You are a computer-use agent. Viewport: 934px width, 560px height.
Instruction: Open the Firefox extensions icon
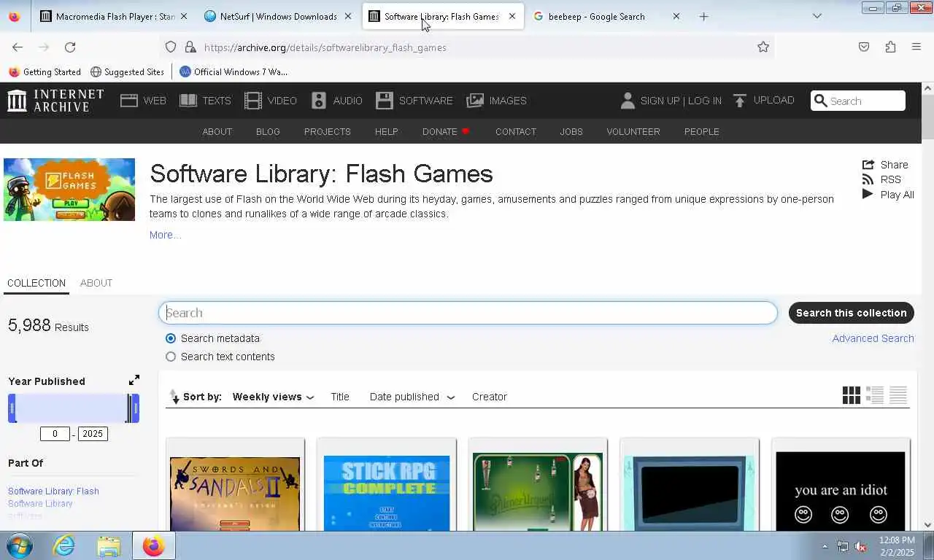[x=890, y=47]
